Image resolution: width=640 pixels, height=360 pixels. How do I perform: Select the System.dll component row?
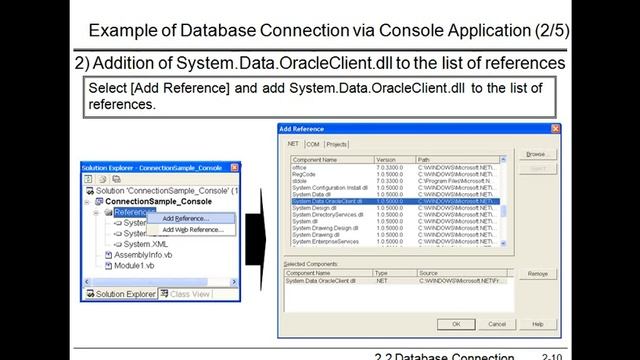pos(396,222)
